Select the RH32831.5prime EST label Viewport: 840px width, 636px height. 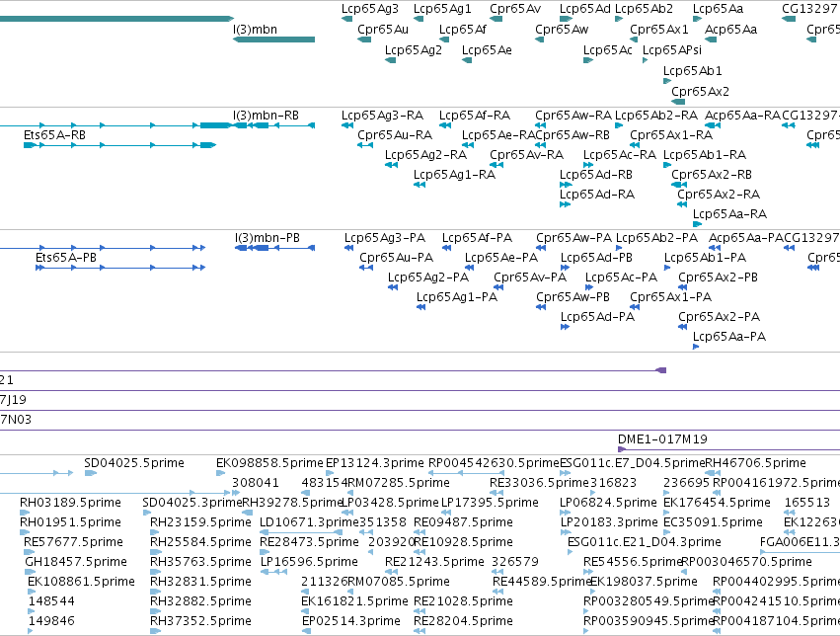click(200, 582)
